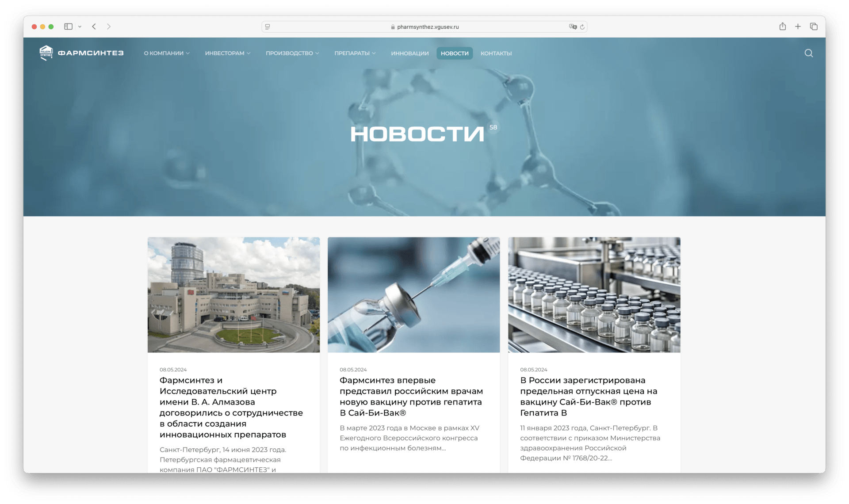Go to the КОНТАКТЫ page
The width and height of the screenshot is (849, 504).
[x=496, y=53]
